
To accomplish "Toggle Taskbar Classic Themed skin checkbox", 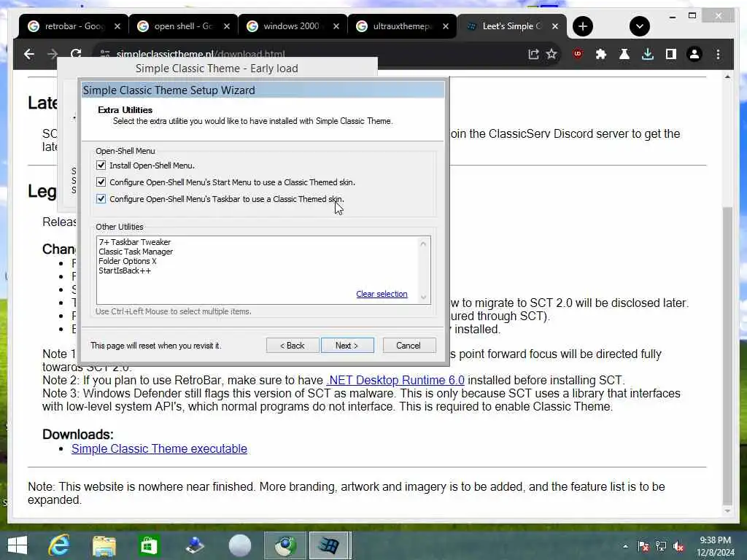I will pos(101,199).
